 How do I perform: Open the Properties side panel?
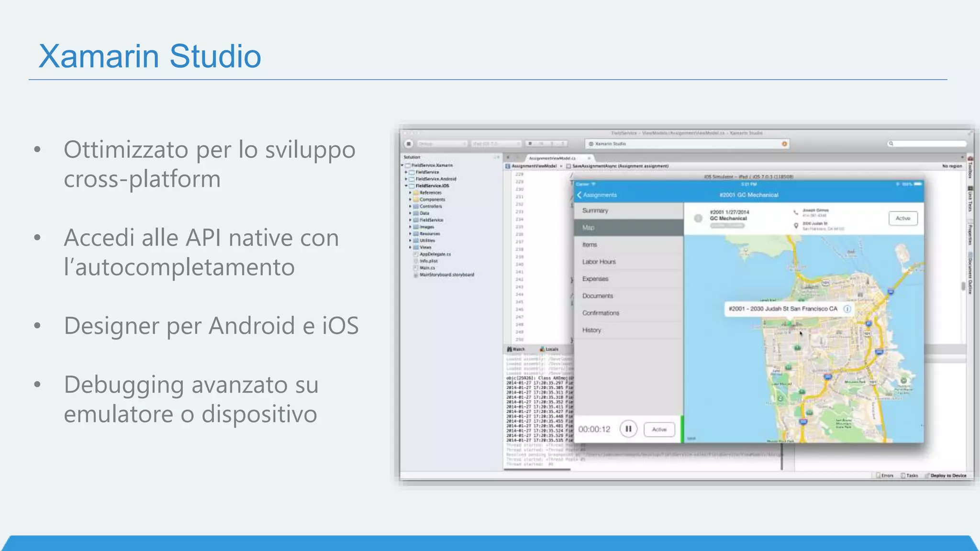(970, 232)
